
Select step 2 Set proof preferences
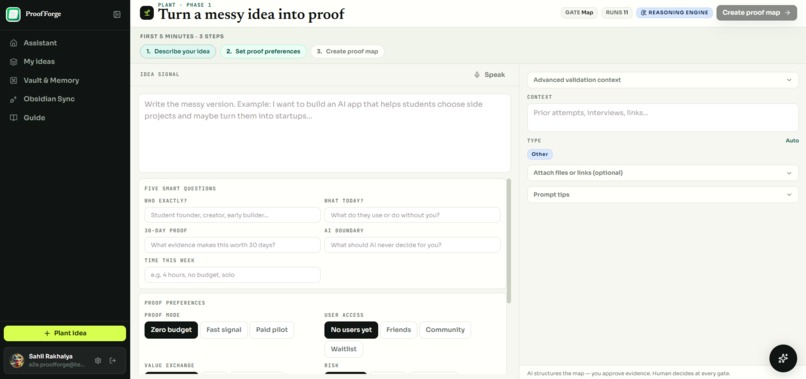pos(263,51)
